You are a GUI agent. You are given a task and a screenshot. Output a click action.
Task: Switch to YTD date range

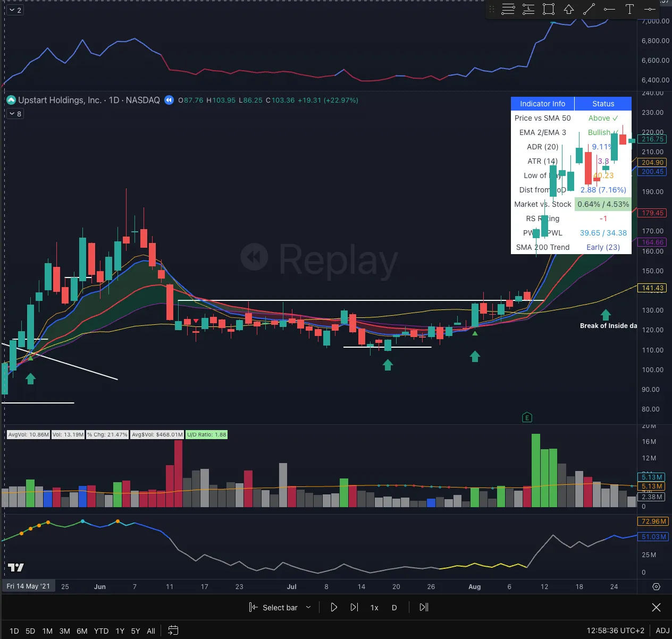click(x=101, y=631)
